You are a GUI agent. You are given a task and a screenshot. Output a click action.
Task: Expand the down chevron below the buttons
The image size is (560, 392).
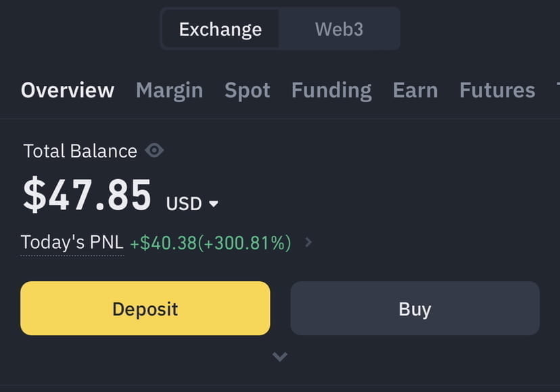(x=279, y=356)
